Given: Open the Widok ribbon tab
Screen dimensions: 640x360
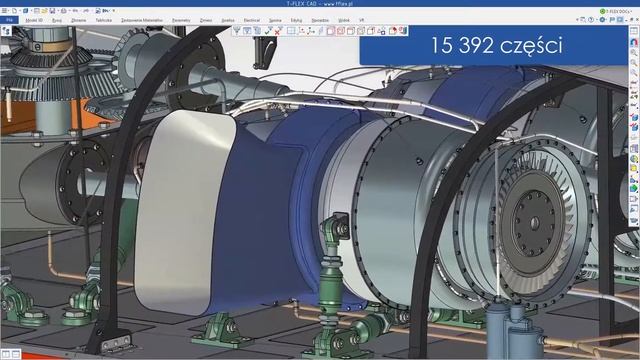Looking at the screenshot, I should 344,20.
